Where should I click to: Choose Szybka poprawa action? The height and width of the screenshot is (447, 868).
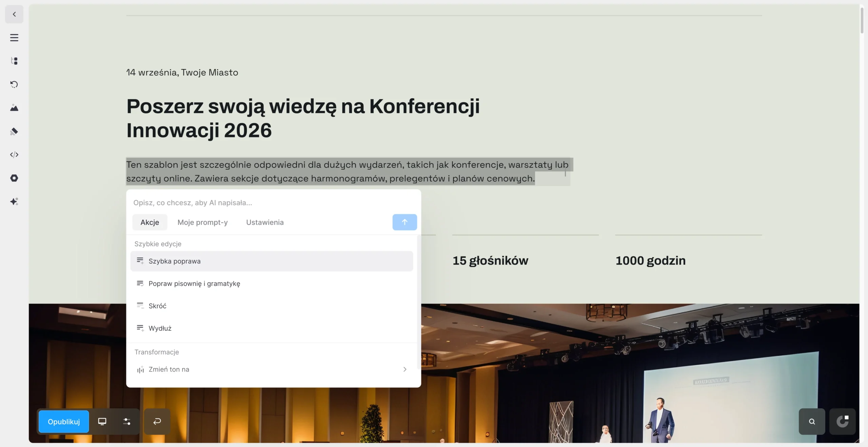click(x=272, y=261)
